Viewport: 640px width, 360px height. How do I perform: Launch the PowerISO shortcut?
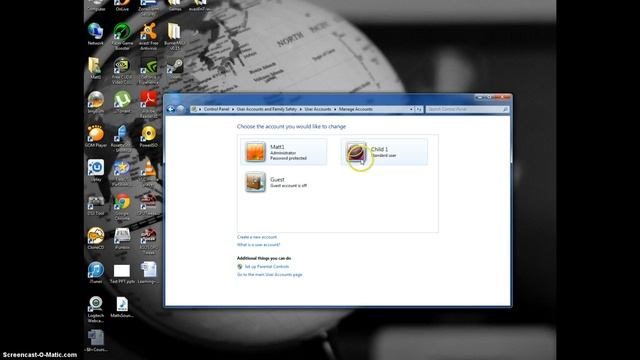tap(149, 136)
